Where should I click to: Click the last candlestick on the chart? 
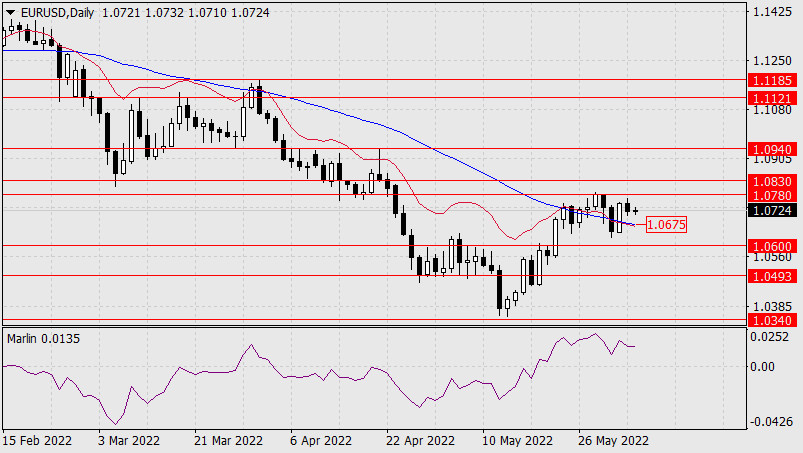point(635,211)
